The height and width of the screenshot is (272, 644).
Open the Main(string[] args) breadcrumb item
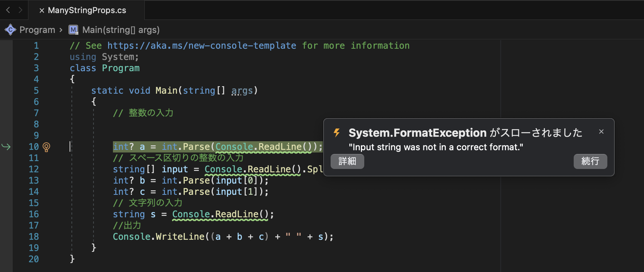pyautogui.click(x=121, y=30)
